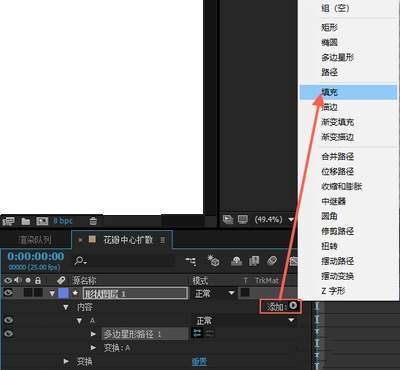This screenshot has width=400, height=370.
Task: Toggle visibility eye for 多边星形路径 1
Action: tap(8, 333)
